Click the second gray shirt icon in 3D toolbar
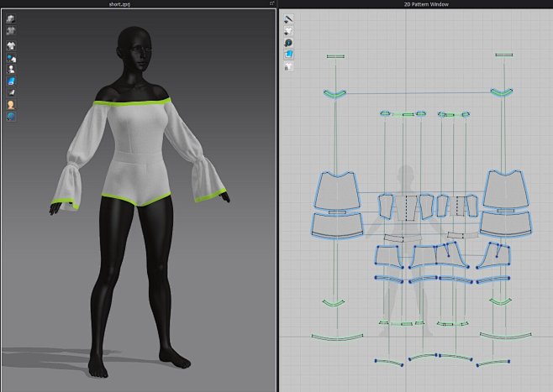553x392 pixels. [12, 29]
